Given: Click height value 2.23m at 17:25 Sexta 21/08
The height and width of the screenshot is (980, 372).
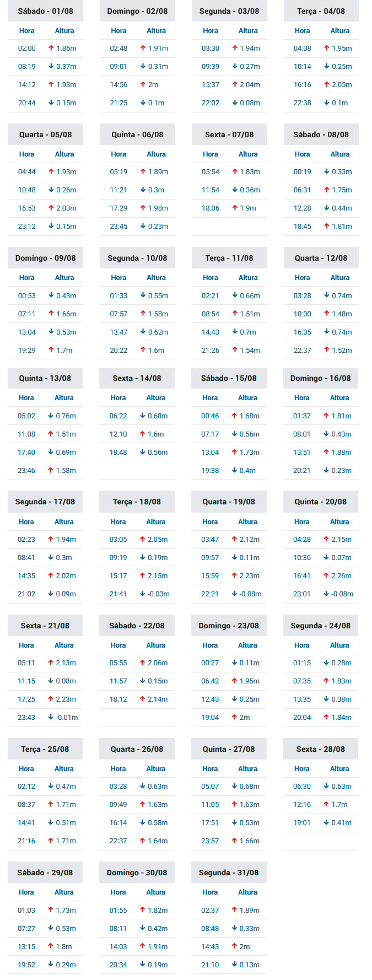Looking at the screenshot, I should point(66,699).
